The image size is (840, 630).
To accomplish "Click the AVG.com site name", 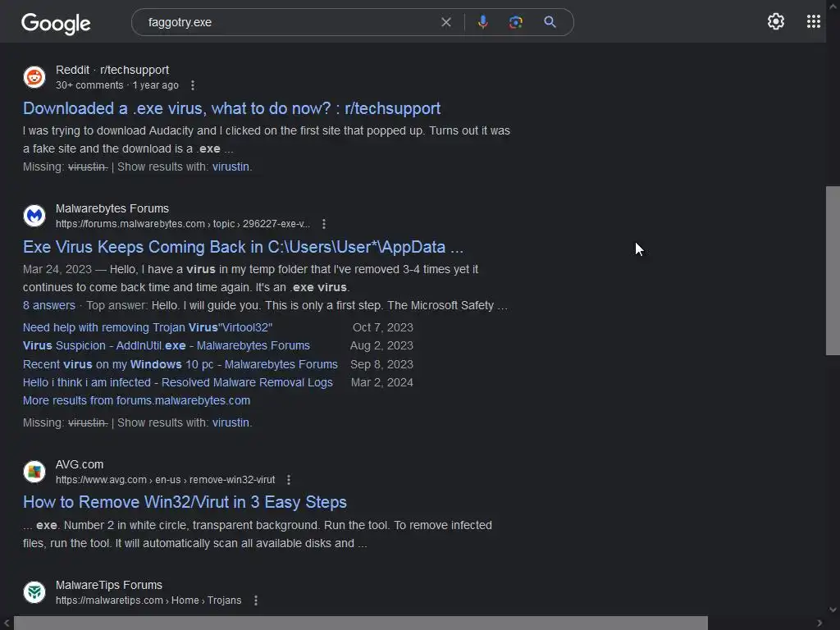I will 80,464.
